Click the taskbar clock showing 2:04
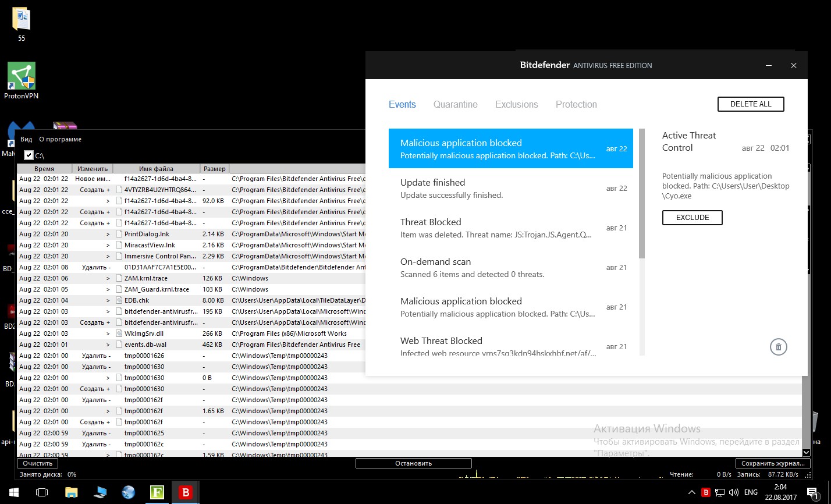The width and height of the screenshot is (831, 504). [780, 492]
